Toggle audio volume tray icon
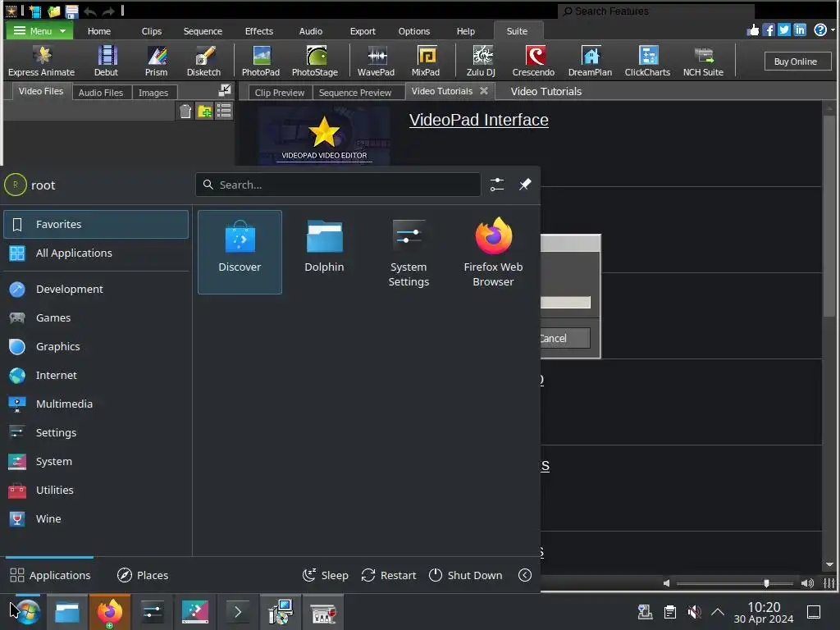 coord(694,612)
